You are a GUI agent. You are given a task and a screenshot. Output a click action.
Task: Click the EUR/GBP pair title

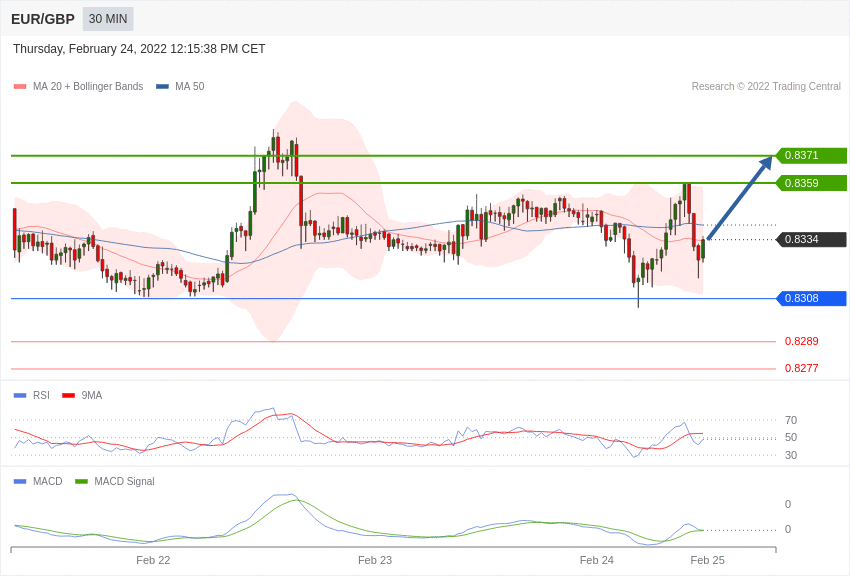point(43,20)
